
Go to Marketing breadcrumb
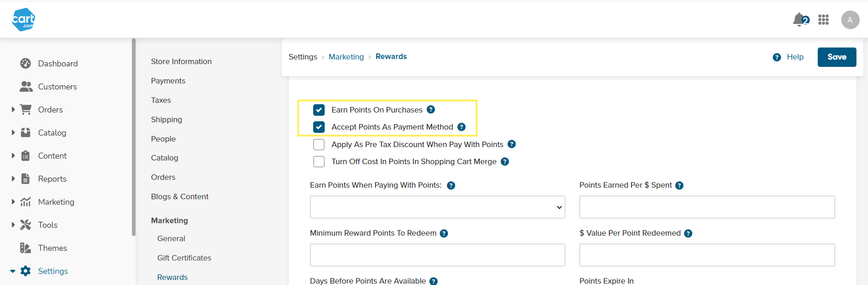tap(346, 57)
